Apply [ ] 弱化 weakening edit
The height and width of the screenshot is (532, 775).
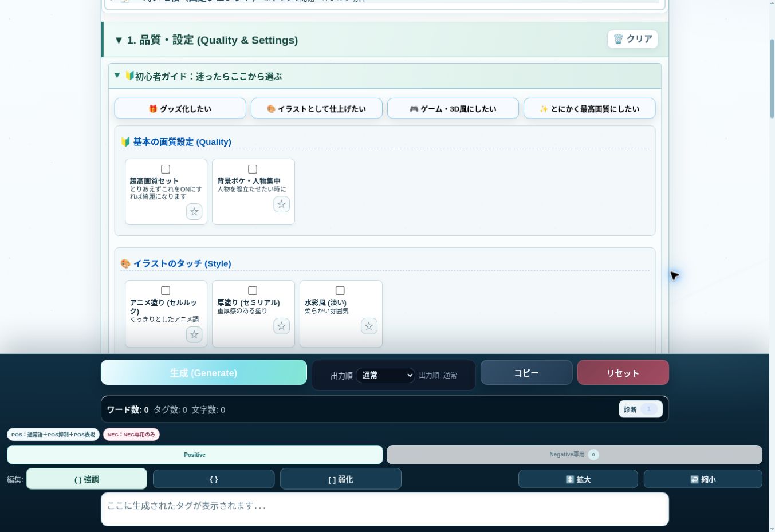341,479
